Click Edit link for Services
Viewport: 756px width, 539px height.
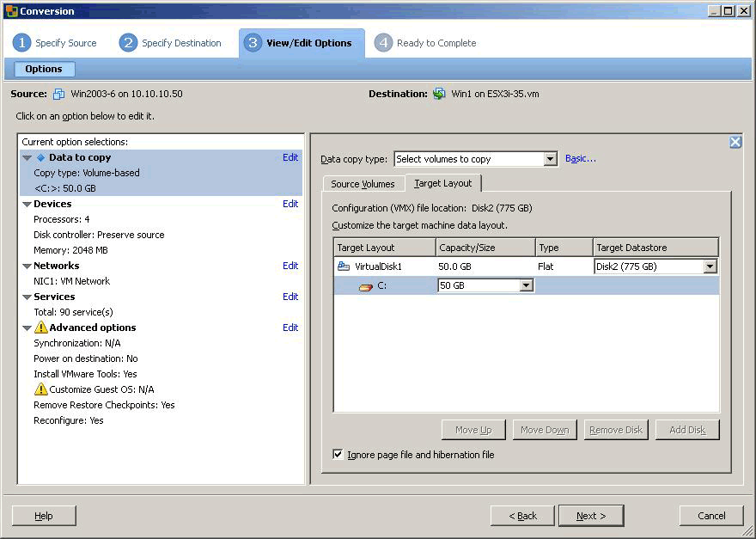click(x=290, y=297)
